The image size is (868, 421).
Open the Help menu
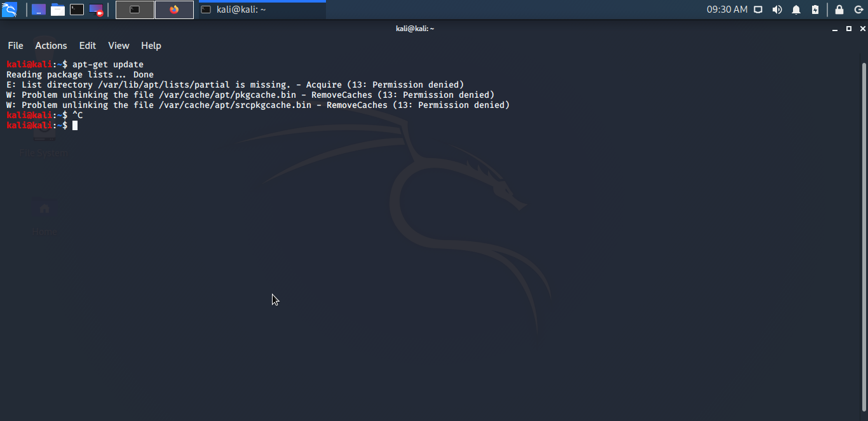(x=151, y=46)
